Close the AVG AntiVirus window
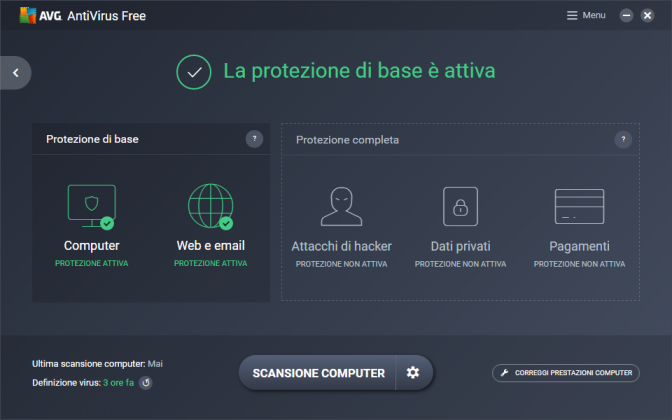672x420 pixels. 647,15
